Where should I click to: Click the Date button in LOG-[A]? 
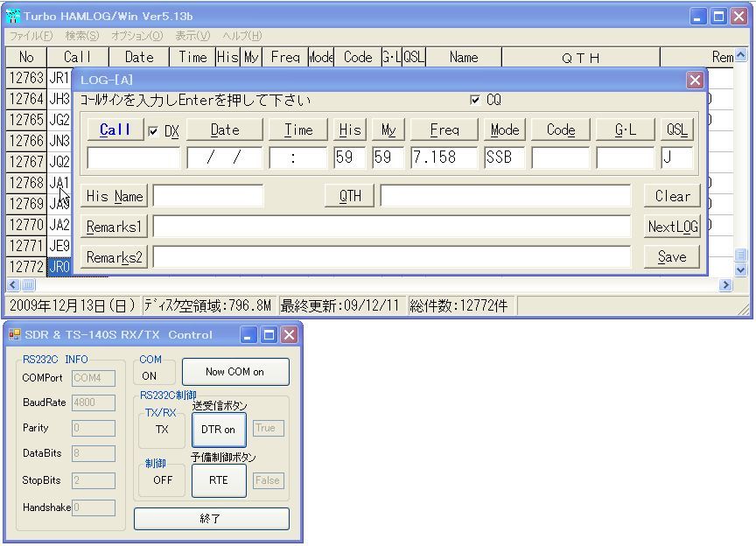[225, 129]
